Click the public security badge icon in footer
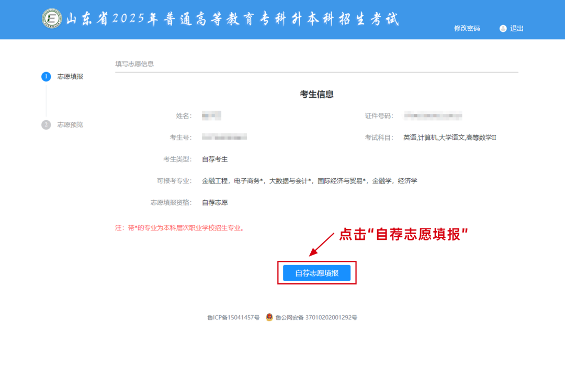The image size is (565, 392). pos(269,317)
